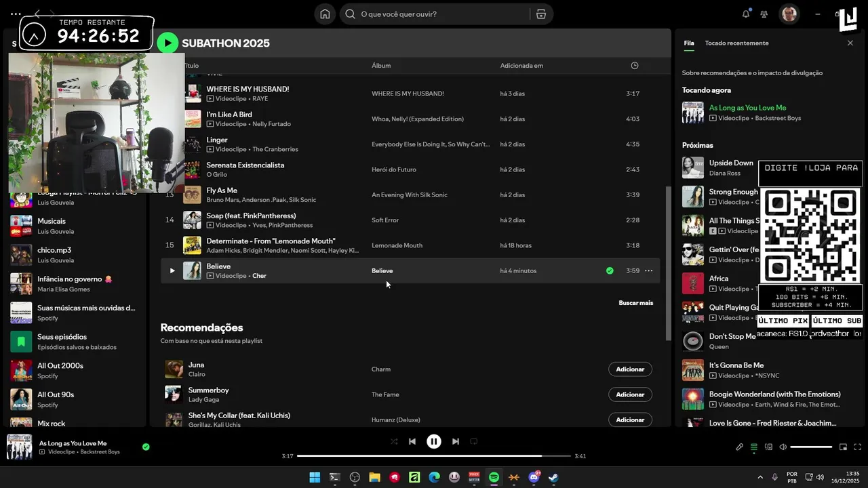Click the Buscar mais link
The image size is (868, 488).
point(636,303)
